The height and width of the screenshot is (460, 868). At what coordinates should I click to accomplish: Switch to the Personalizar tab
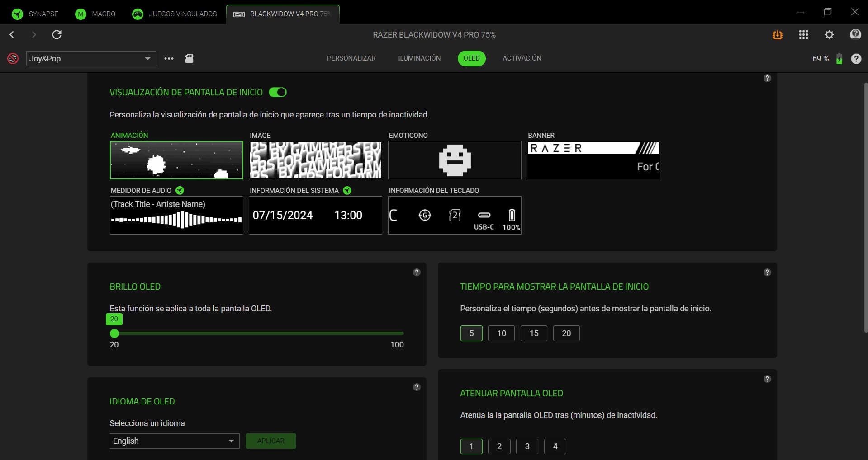click(x=351, y=58)
